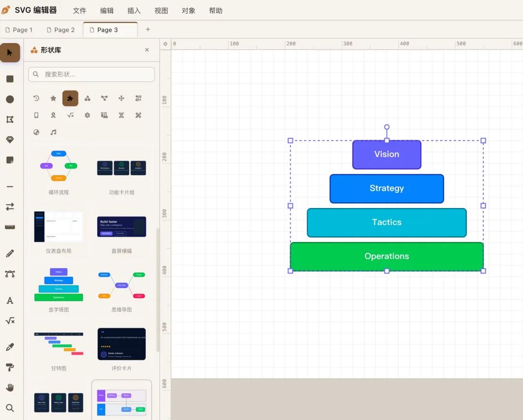Open the 文件 menu
Screen dimensions: 523x420
[x=80, y=11]
